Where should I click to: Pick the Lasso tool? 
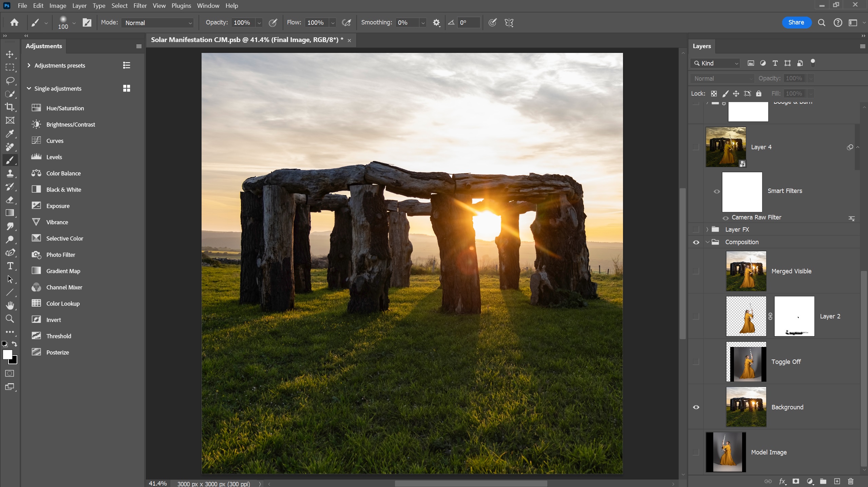10,81
